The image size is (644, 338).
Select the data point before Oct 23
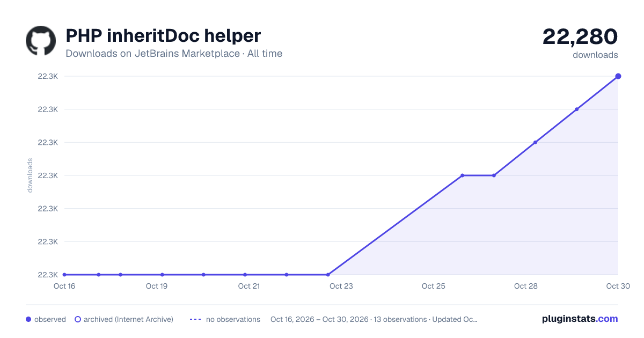[328, 275]
